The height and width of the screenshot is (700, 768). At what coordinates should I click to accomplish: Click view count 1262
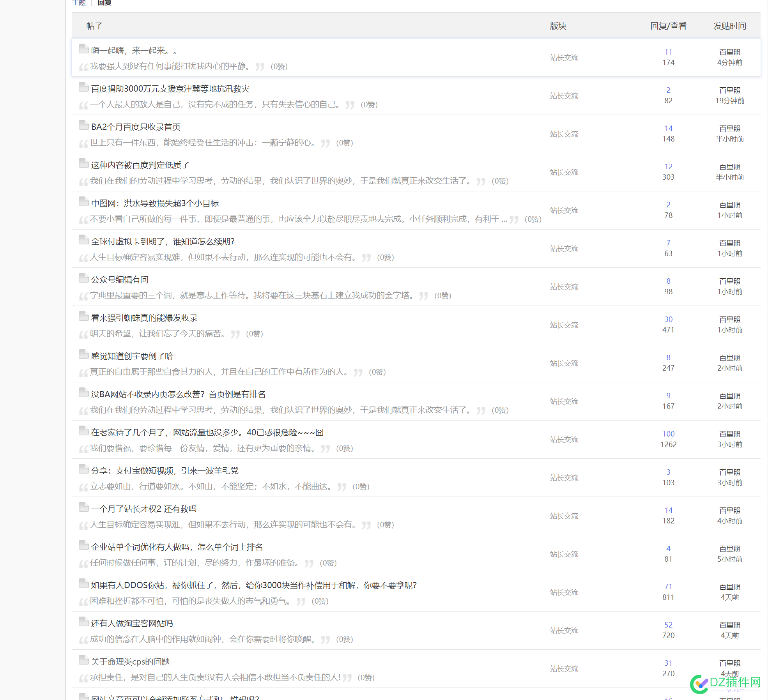[x=669, y=444]
